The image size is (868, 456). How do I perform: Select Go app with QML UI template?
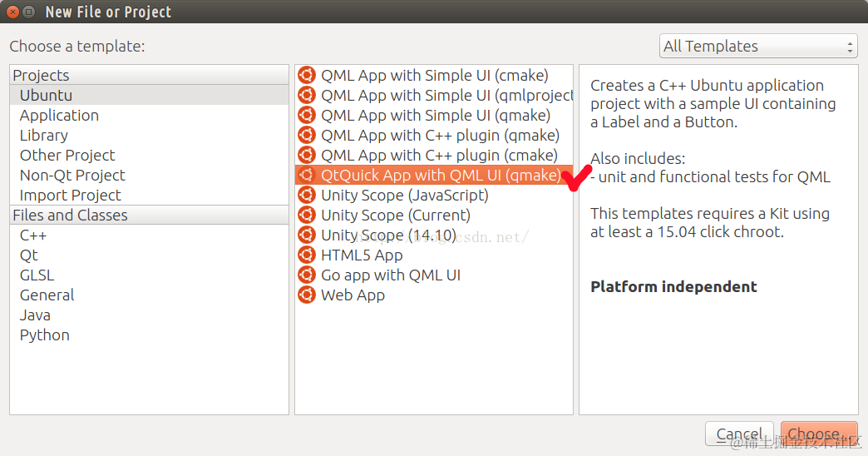(x=434, y=275)
